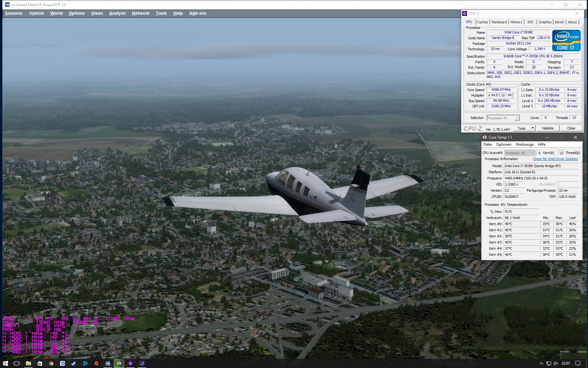The height and width of the screenshot is (368, 588).
Task: Open File Explorer from the taskbar
Action: tap(28, 363)
